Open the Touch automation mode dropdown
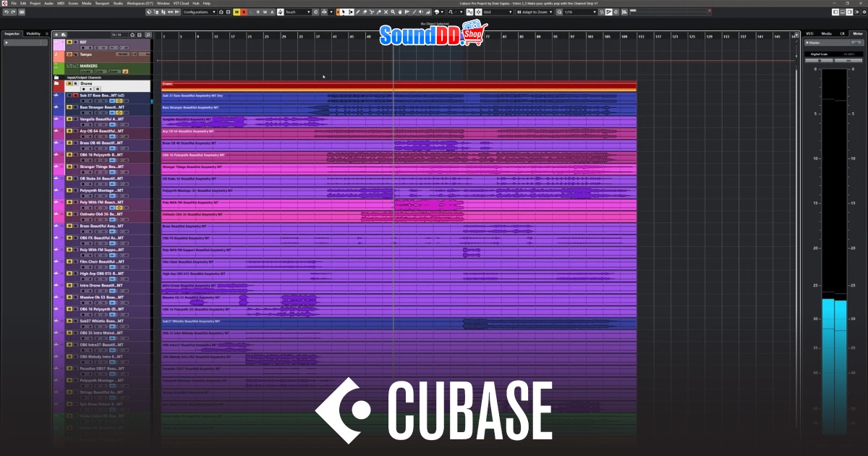This screenshot has width=868, height=456. click(296, 12)
